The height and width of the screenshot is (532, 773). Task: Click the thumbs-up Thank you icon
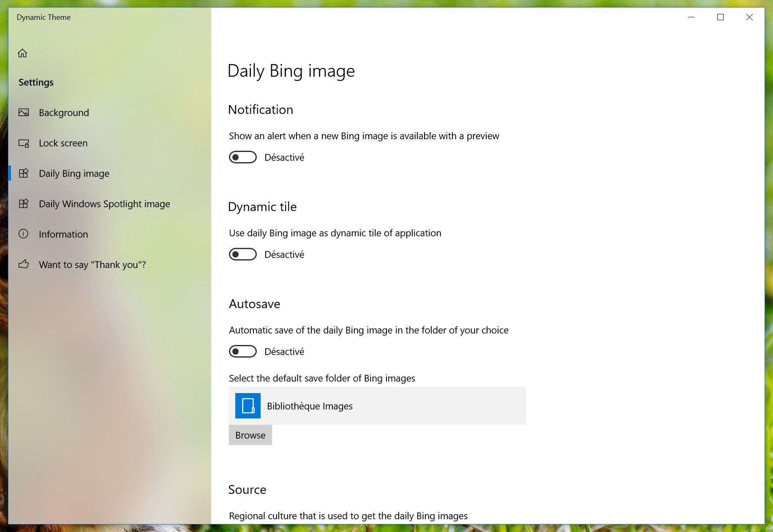(24, 264)
